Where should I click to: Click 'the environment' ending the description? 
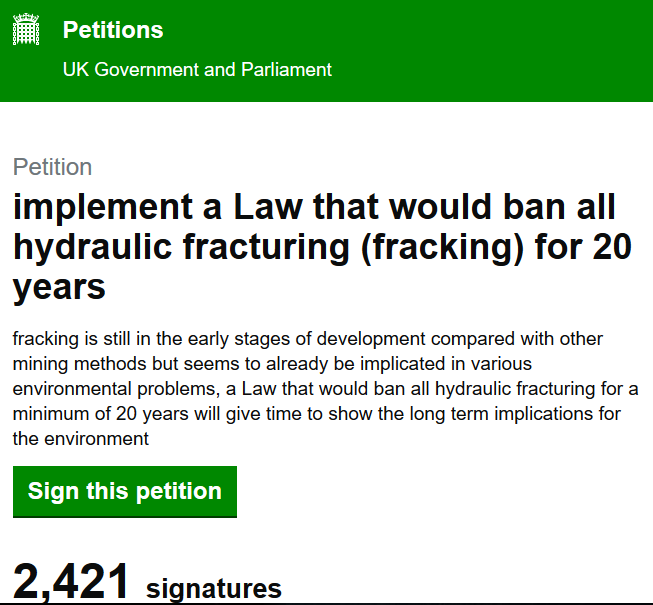tap(81, 438)
